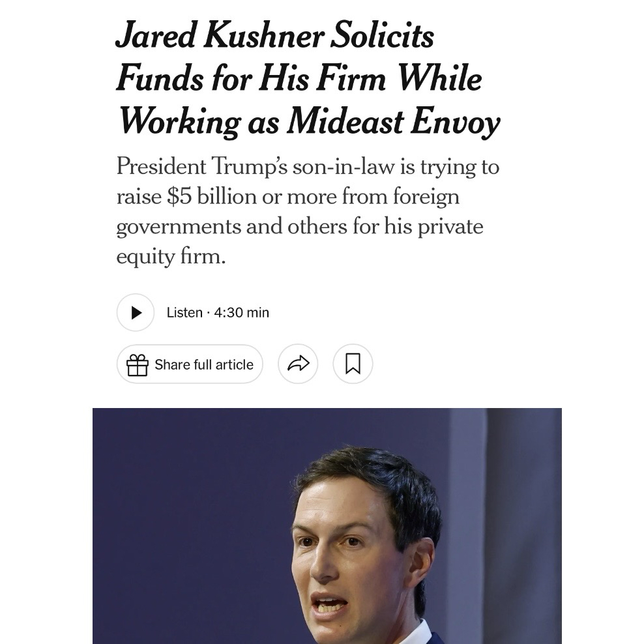Viewport: 644px width, 644px height.
Task: Bookmark this article for later
Action: click(353, 364)
